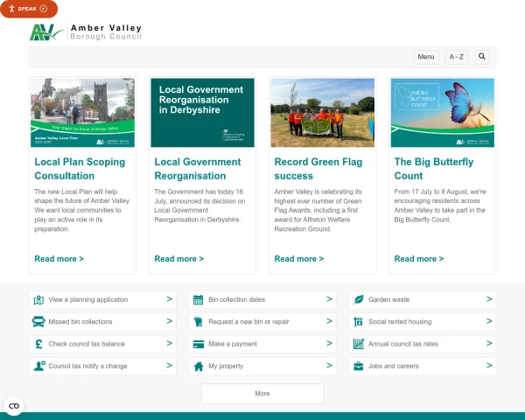Click the arrow beside View a planning application
The image size is (525, 420).
pyautogui.click(x=170, y=299)
